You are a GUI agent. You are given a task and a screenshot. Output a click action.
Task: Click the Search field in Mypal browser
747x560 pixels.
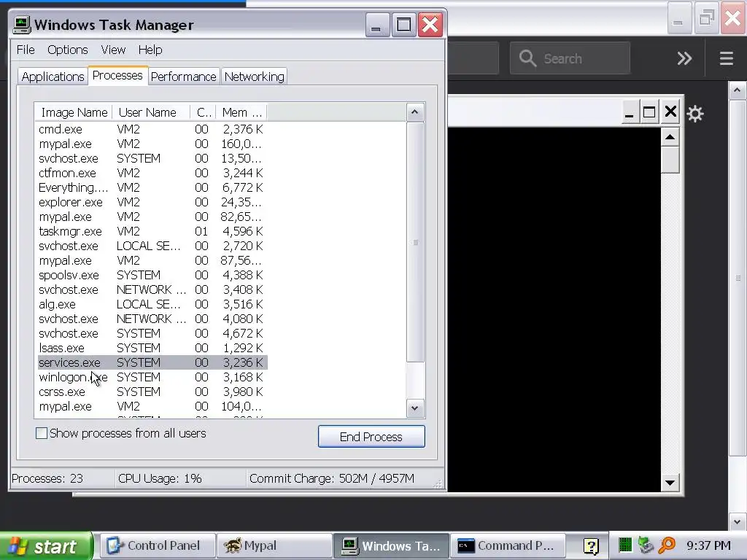(x=570, y=58)
